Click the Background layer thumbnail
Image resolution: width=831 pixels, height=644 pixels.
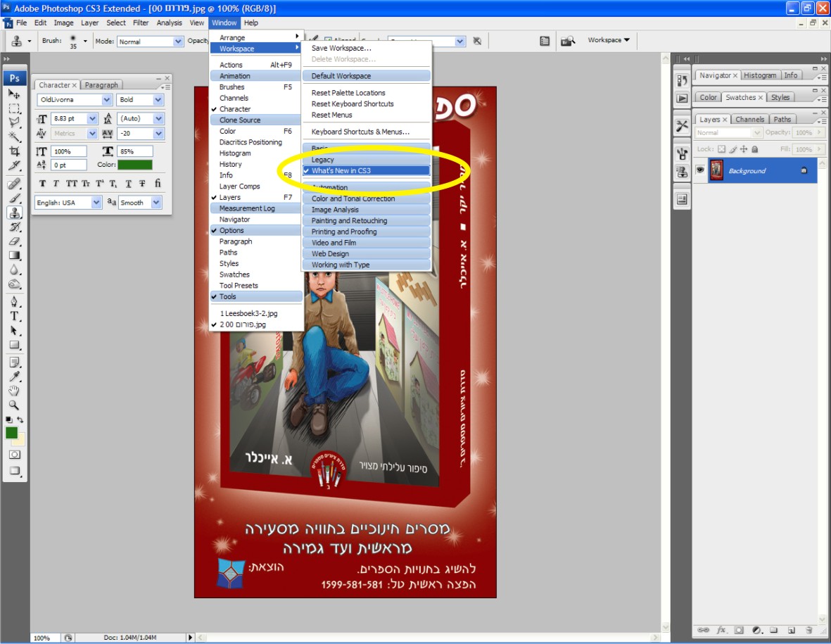716,170
